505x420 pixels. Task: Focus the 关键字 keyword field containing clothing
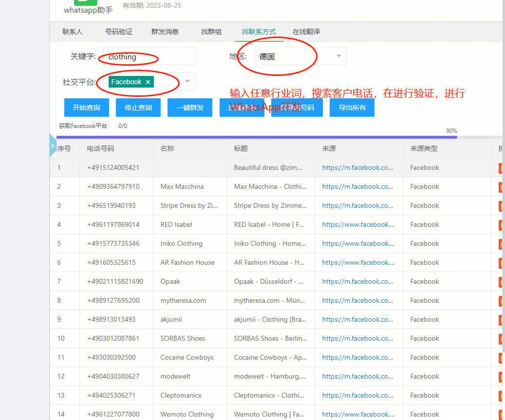pos(150,56)
